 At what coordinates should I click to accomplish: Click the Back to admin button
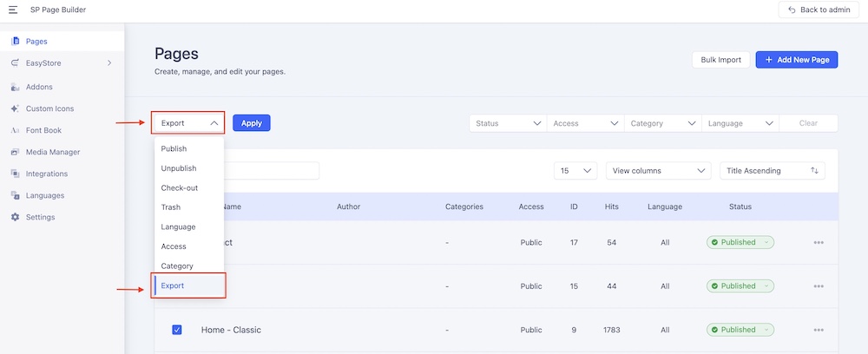point(819,10)
